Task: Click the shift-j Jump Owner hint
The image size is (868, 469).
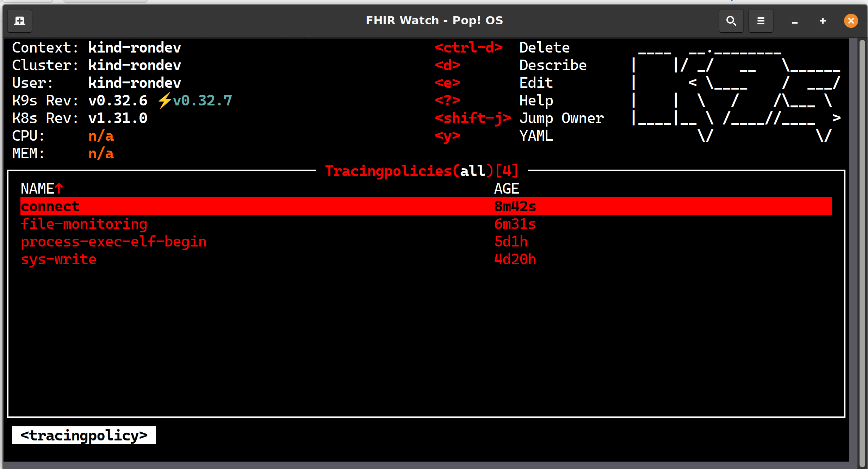Action: pyautogui.click(x=473, y=118)
